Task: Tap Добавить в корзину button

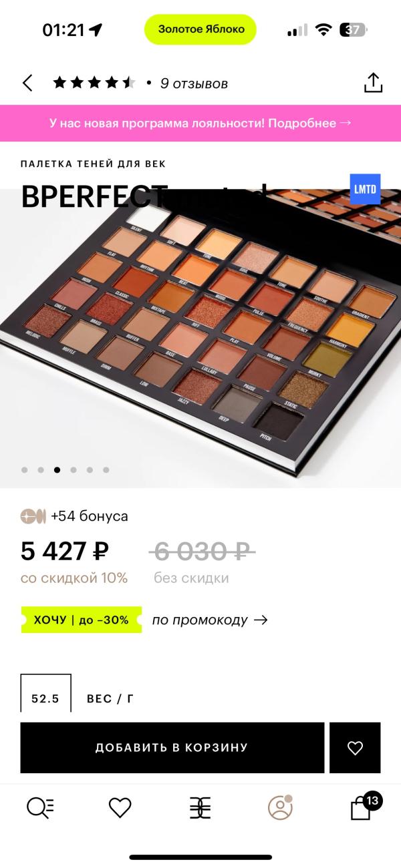Action: point(172,748)
